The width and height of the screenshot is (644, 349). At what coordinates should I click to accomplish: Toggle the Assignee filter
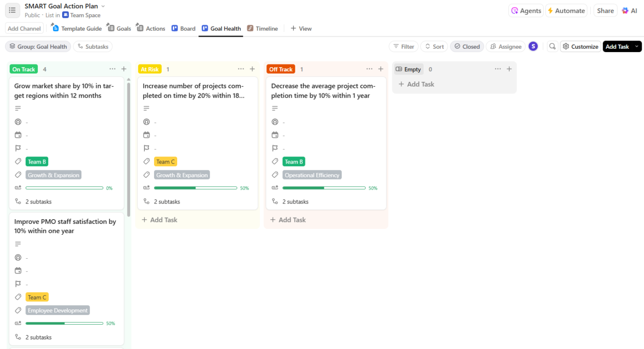[506, 47]
